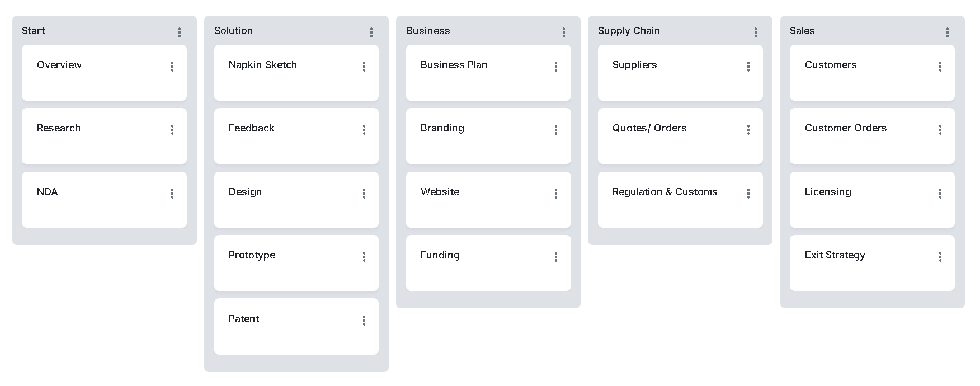Open the Solution column three-dot menu
Viewport: 980px width, 386px height.
coord(371,32)
